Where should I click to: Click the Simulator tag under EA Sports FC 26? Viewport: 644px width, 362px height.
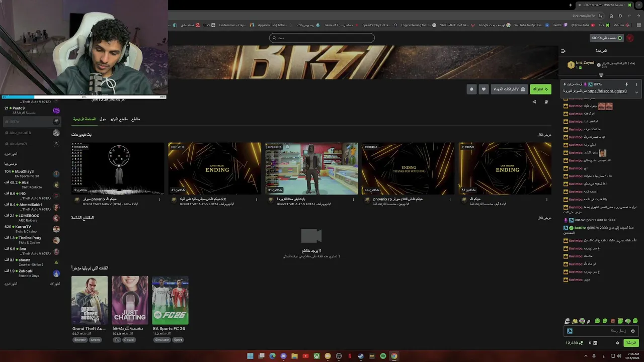pos(162,340)
